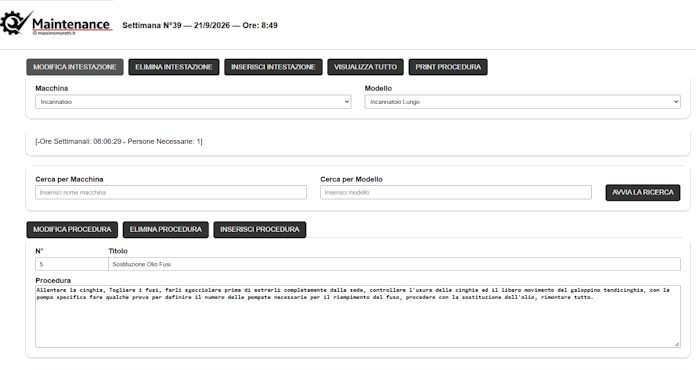Start search with AVVIA LA RICERCA
Viewport: 696px width, 370px height.
pyautogui.click(x=643, y=193)
